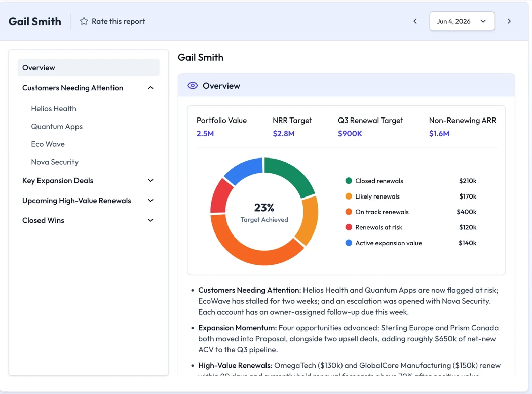Click the Overview card title text
This screenshot has width=532, height=394.
click(x=221, y=86)
